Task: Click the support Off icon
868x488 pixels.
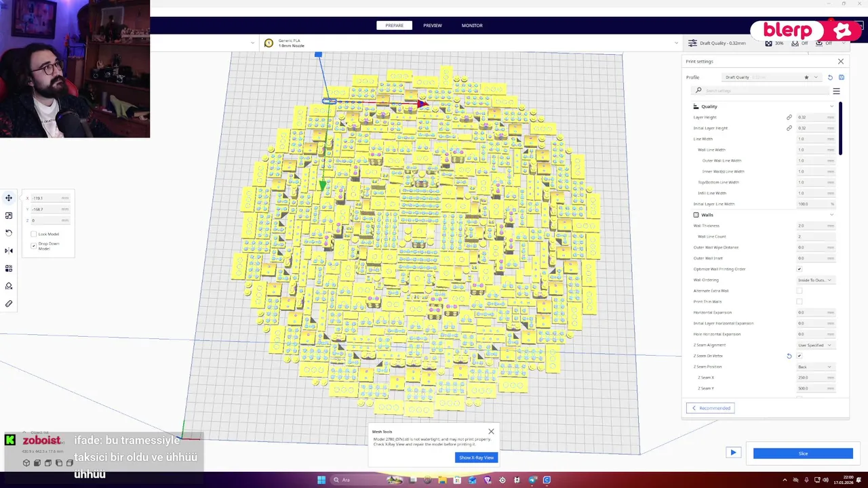Action: pos(794,43)
